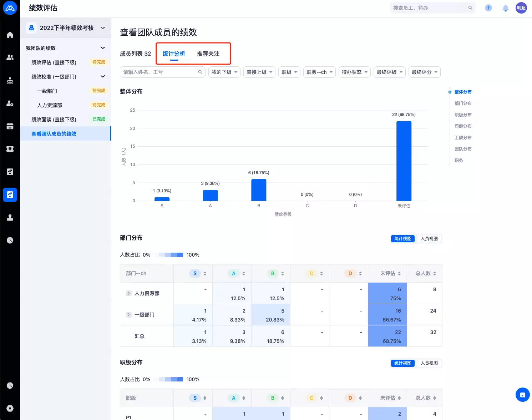The image size is (532, 420).
Task: Open the calendar icon in sidebar
Action: (10, 126)
